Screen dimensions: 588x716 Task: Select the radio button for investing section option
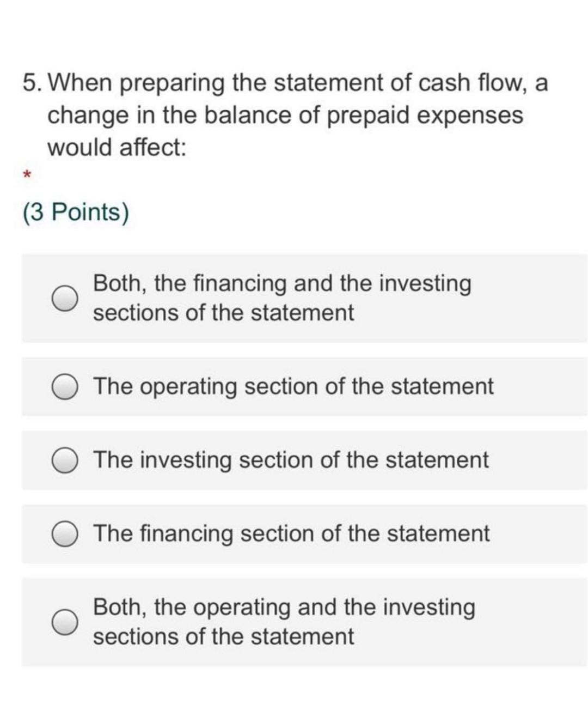click(64, 460)
